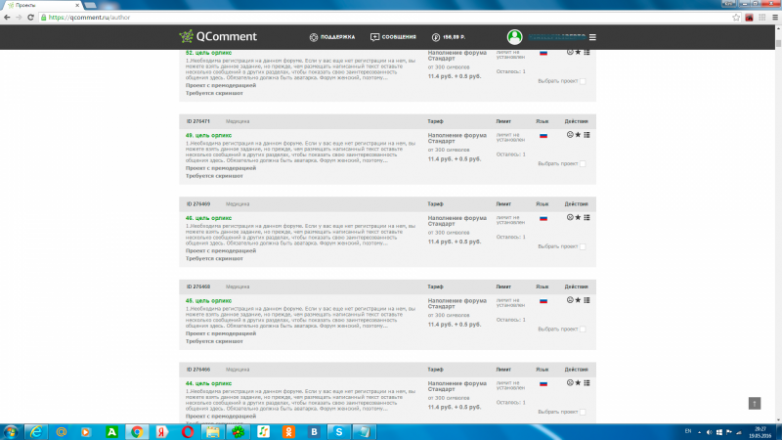Star project 44 цель орликс as favorite
The height and width of the screenshot is (440, 782).
tap(578, 383)
